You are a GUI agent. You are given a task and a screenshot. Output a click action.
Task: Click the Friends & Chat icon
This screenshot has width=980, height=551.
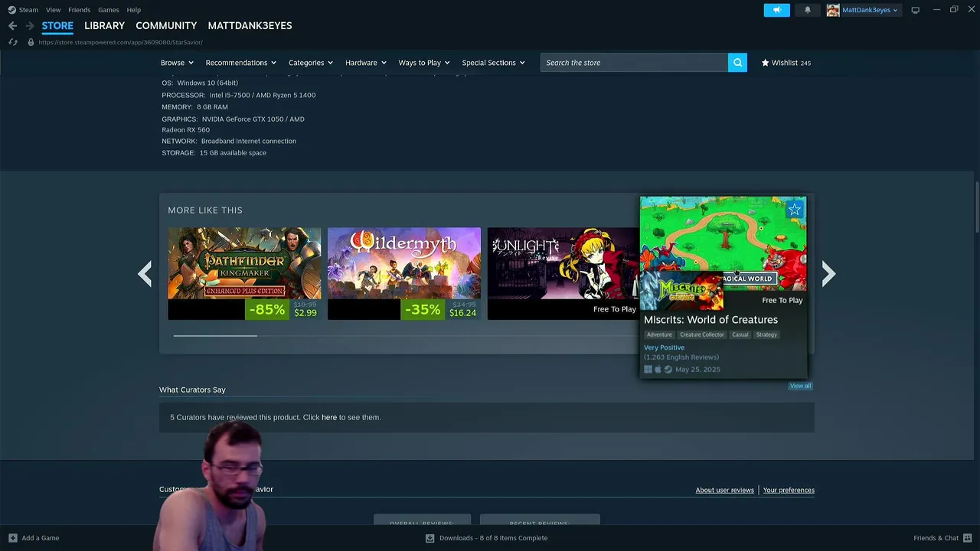pyautogui.click(x=969, y=538)
